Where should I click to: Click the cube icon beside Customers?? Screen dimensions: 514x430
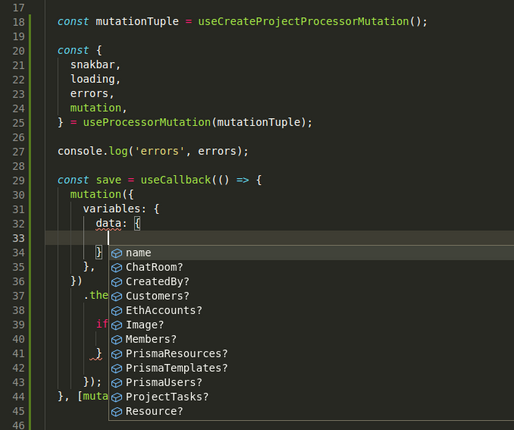[117, 296]
